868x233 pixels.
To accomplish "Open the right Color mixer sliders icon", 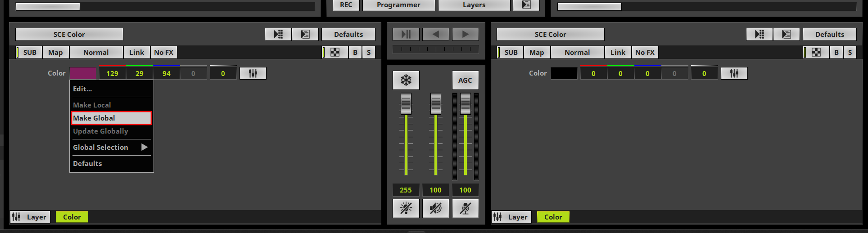I will click(x=734, y=73).
